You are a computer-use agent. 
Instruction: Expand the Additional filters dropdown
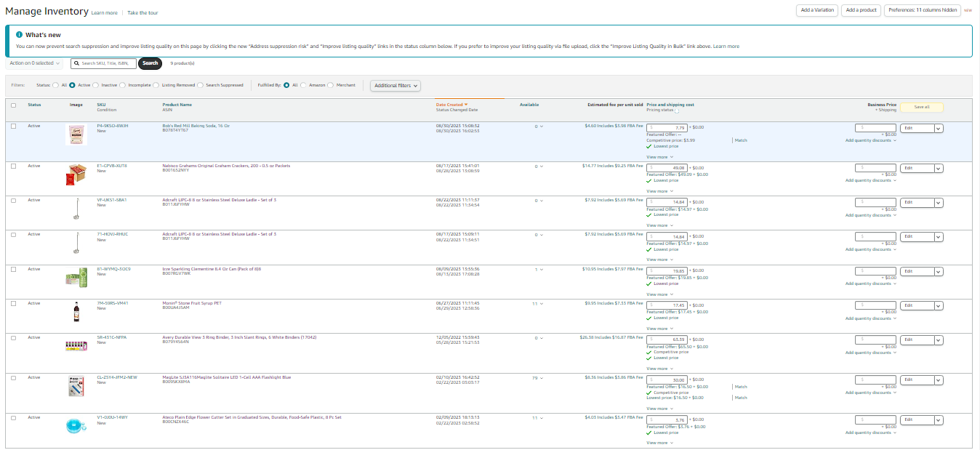click(396, 85)
